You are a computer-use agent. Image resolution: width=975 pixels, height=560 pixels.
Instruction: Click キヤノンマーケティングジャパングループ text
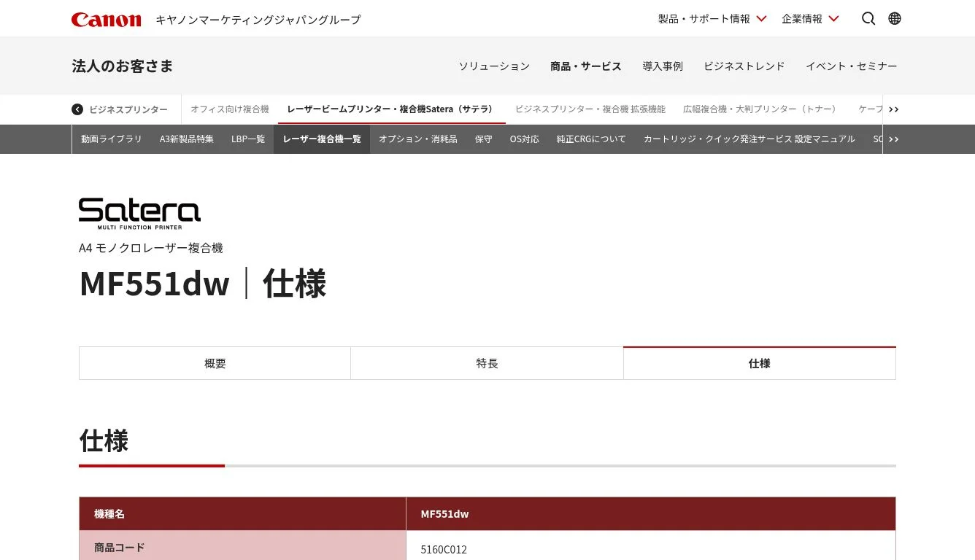click(x=258, y=20)
